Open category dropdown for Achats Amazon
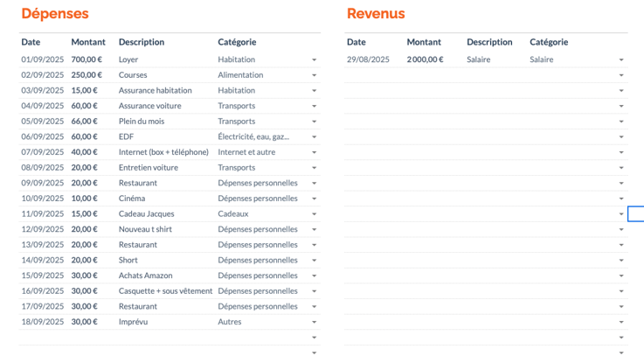 coord(315,276)
